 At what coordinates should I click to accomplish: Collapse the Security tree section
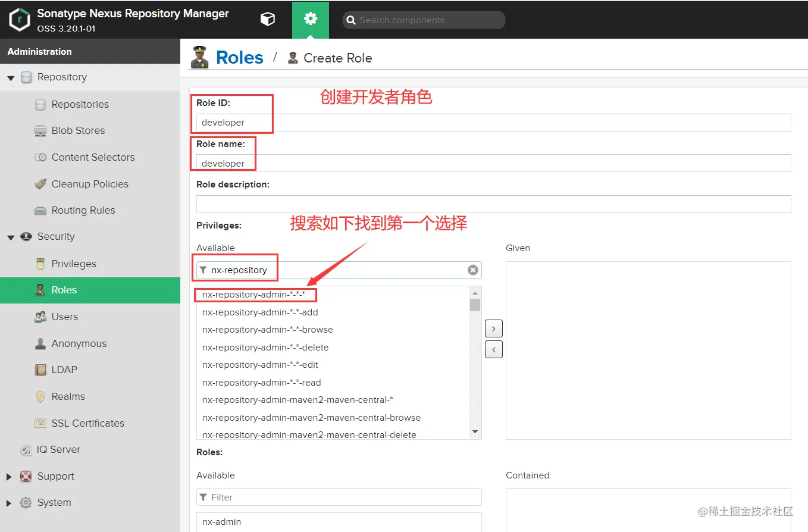(x=11, y=237)
